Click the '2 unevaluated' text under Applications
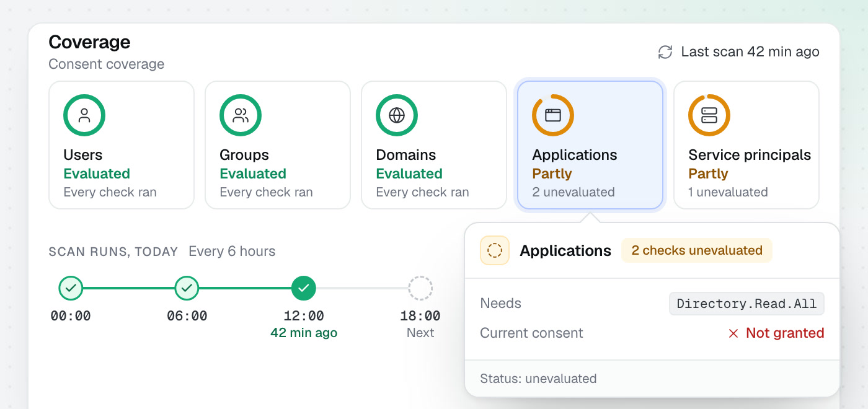 [x=573, y=192]
